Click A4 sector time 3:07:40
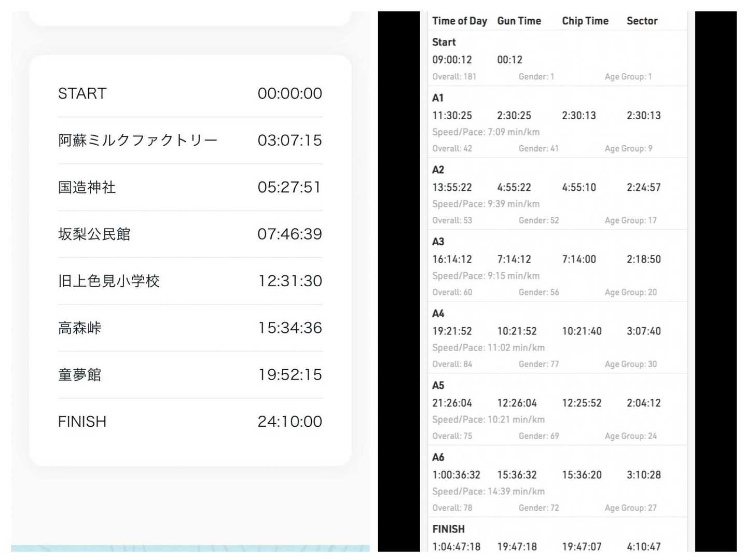 [643, 331]
